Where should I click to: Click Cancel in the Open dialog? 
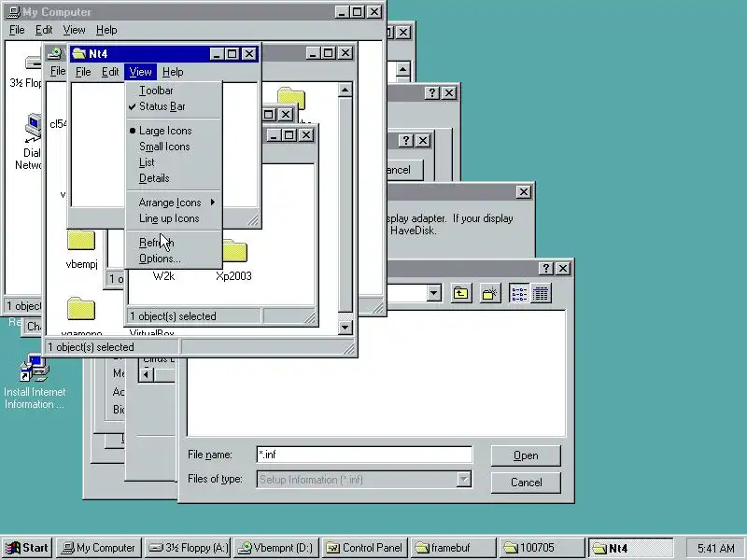(526, 483)
